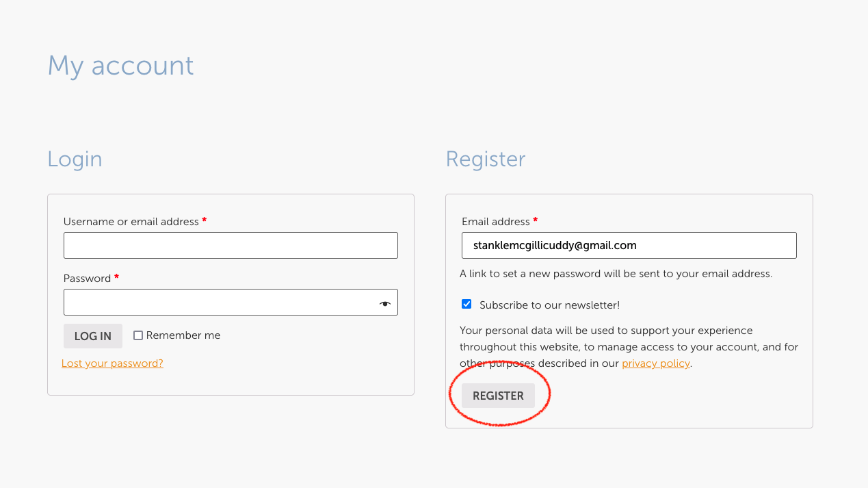Screen dimensions: 868x488
Task: Click the REGISTER button
Action: pyautogui.click(x=498, y=396)
